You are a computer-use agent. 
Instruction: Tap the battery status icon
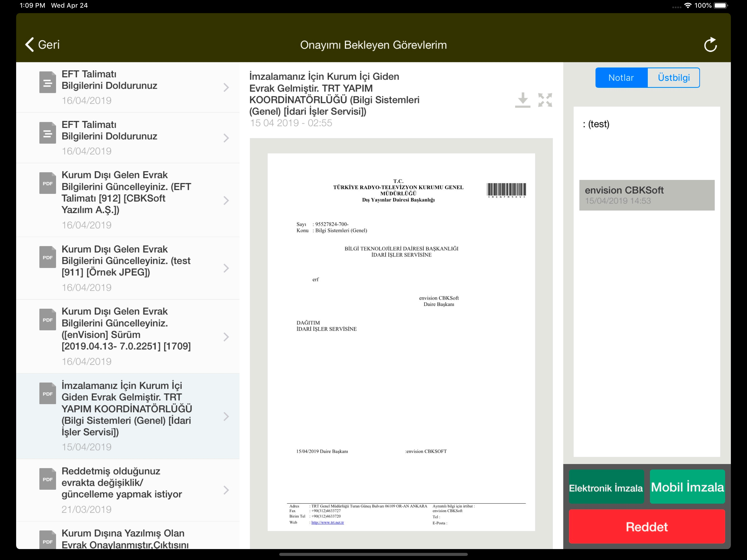click(x=721, y=5)
